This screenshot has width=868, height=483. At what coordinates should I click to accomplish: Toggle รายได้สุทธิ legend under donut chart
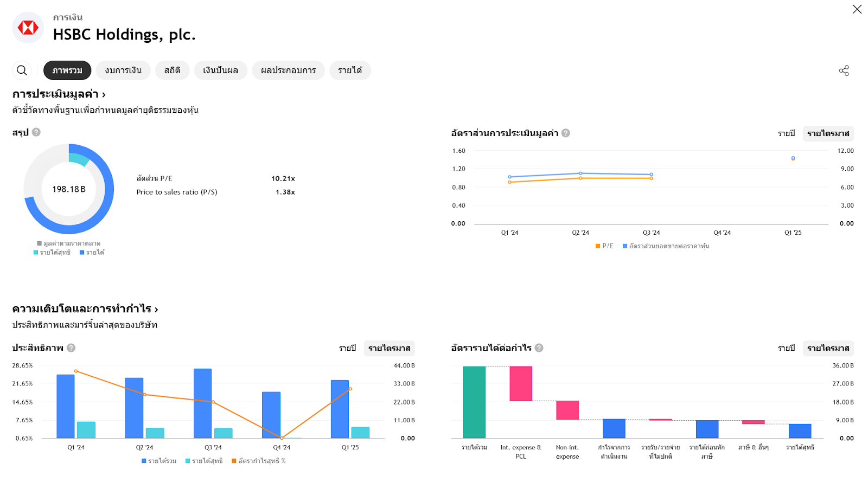coord(52,253)
